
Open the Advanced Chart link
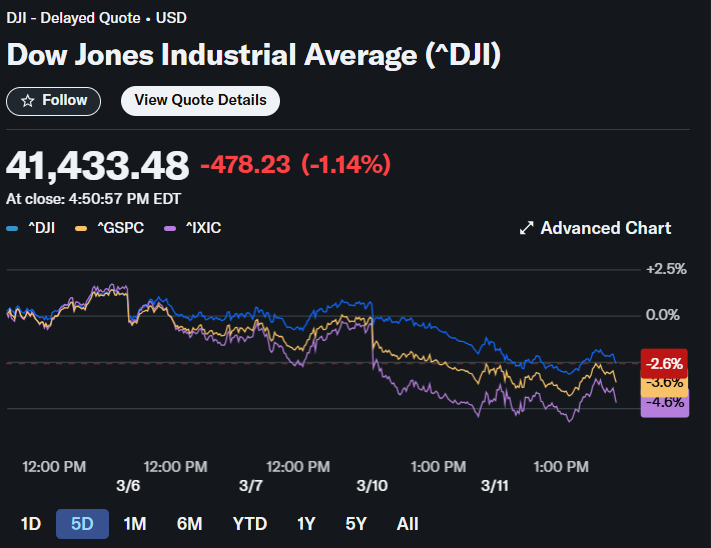click(605, 228)
